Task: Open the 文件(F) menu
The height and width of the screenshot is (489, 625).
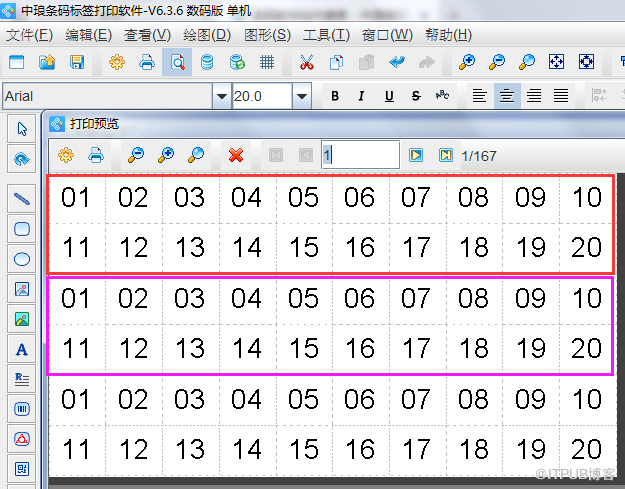Action: pos(29,35)
